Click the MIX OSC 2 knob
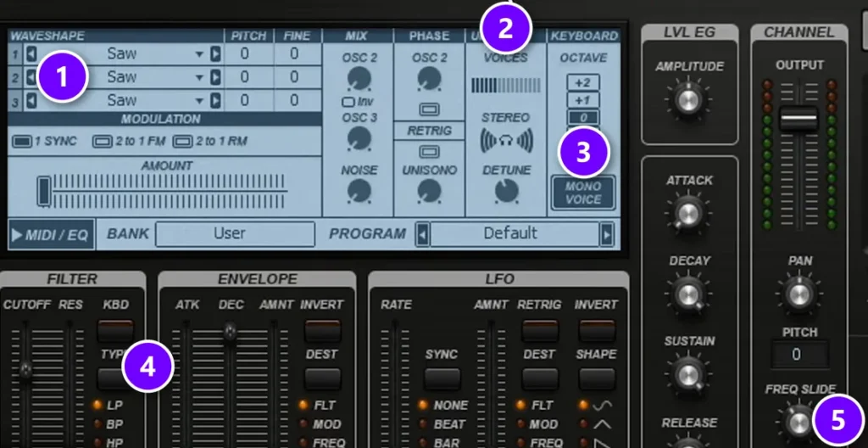This screenshot has width=868, height=448. 359,78
